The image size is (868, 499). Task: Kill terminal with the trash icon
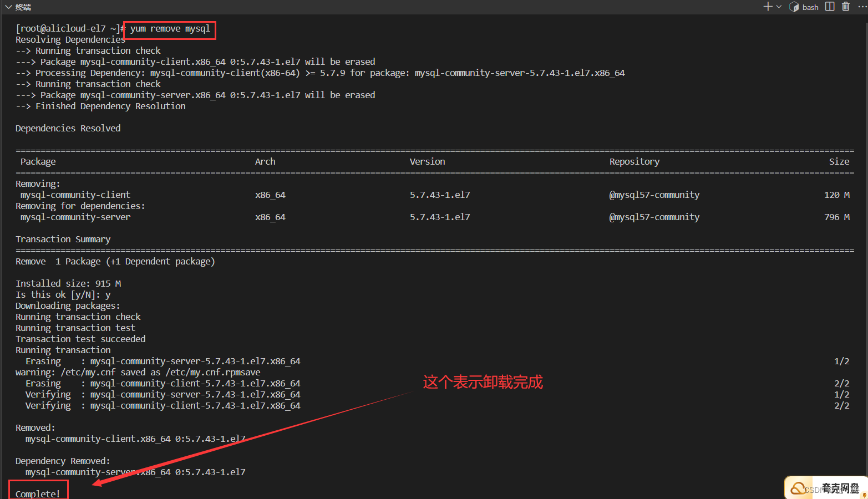click(845, 7)
